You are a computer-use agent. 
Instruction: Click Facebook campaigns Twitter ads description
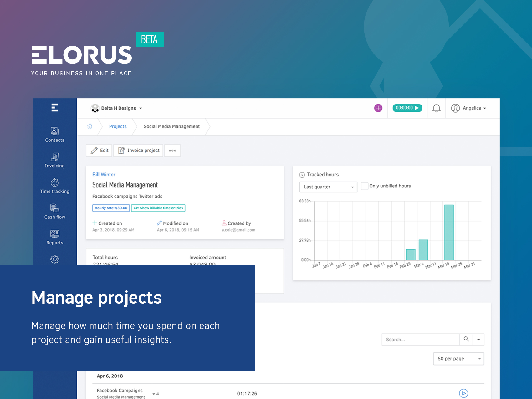tap(127, 197)
